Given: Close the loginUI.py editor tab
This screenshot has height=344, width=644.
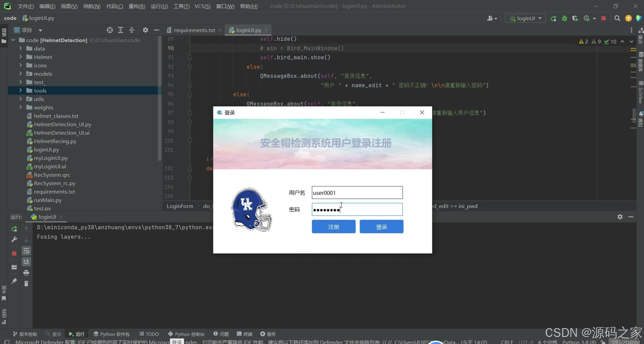Looking at the screenshot, I should pos(266,30).
